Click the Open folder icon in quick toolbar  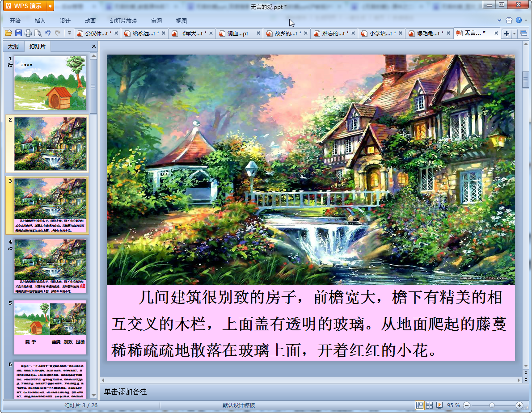pos(8,33)
